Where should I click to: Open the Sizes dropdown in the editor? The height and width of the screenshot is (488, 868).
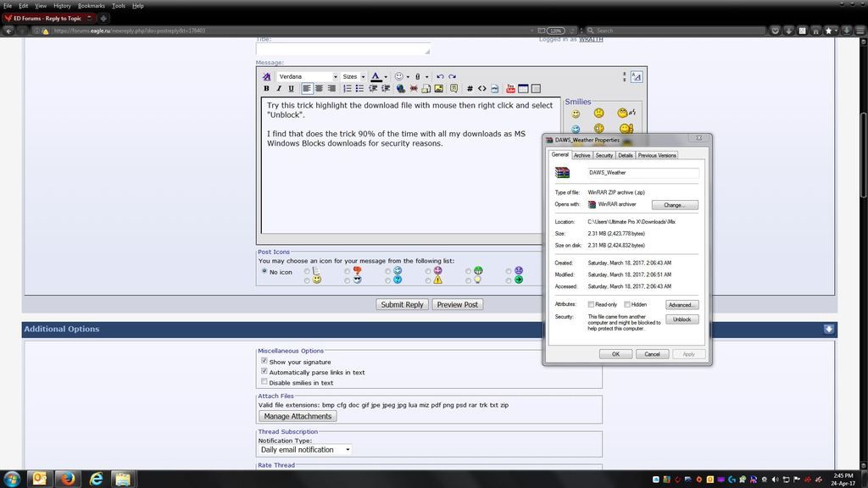[352, 76]
